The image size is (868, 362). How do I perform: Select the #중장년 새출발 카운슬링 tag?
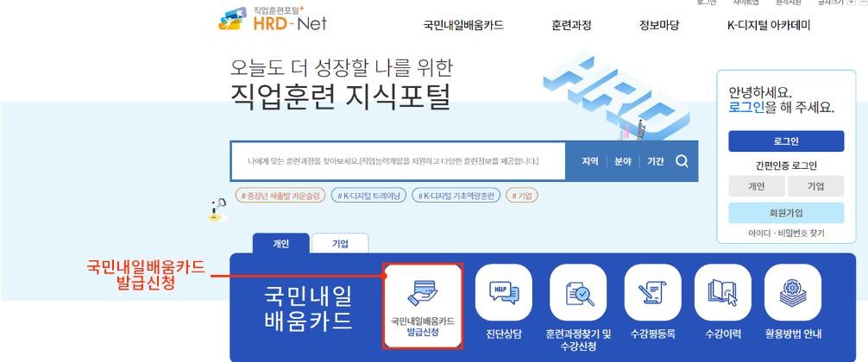coord(280,196)
